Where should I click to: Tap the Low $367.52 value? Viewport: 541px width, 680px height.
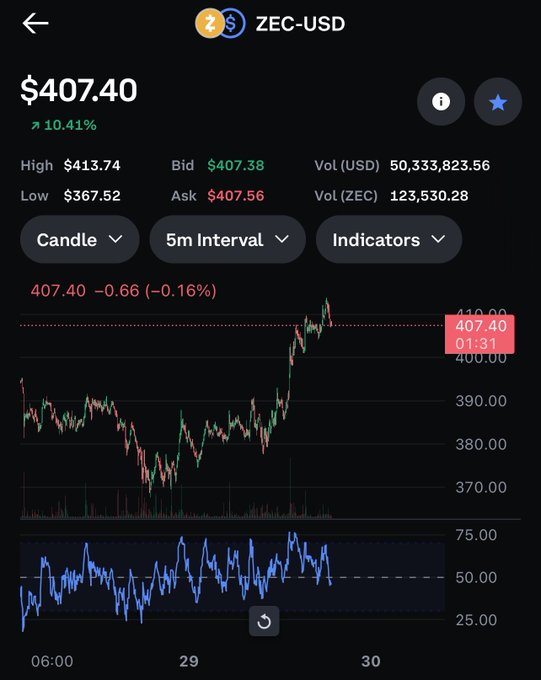coord(92,196)
